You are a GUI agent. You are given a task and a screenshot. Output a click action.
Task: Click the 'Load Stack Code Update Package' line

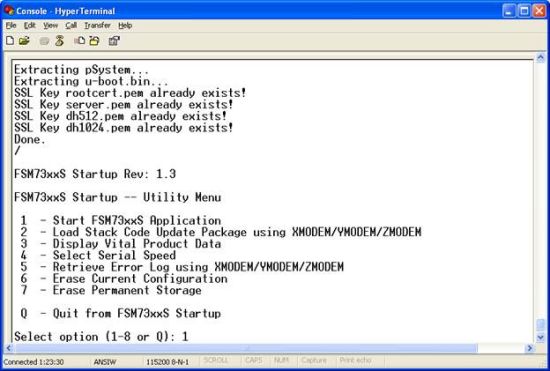click(221, 232)
